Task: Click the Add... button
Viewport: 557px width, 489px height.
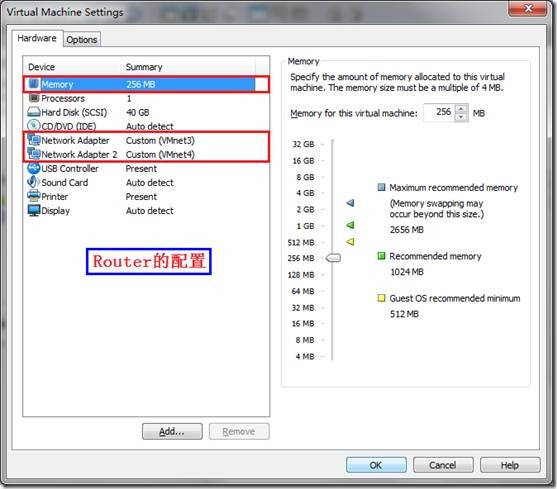Action: pos(172,431)
